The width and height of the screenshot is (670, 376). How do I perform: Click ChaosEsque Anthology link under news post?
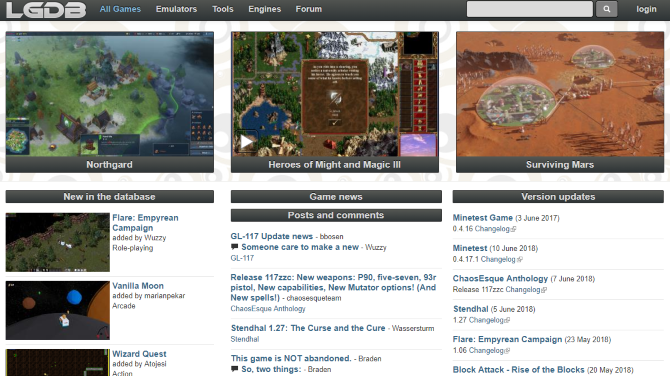(x=268, y=308)
